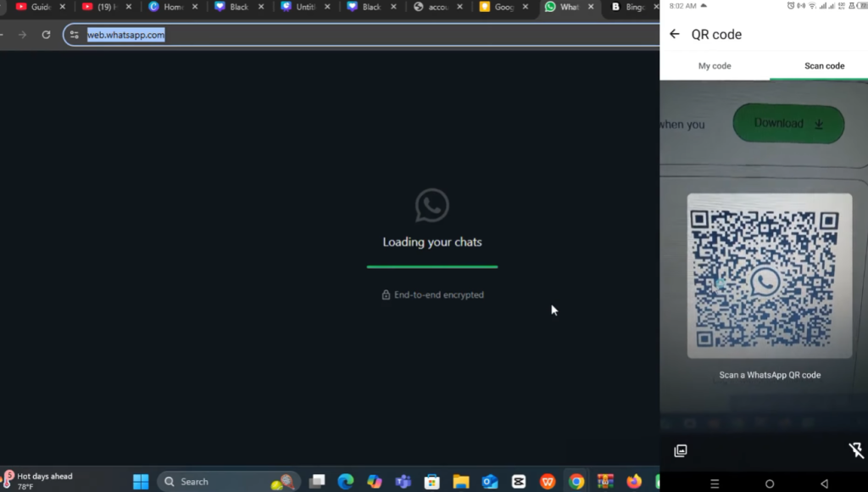This screenshot has width=868, height=492.
Task: Open Outlook from the taskbar
Action: 490,482
